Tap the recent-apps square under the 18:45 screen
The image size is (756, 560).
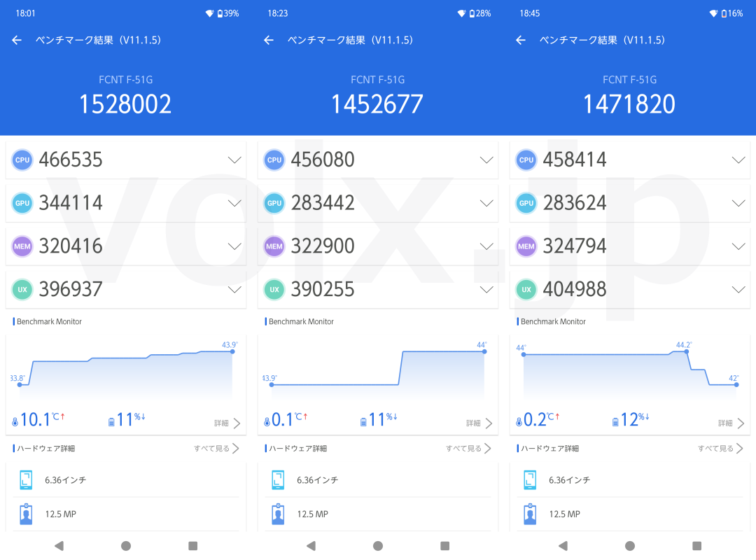pyautogui.click(x=696, y=545)
